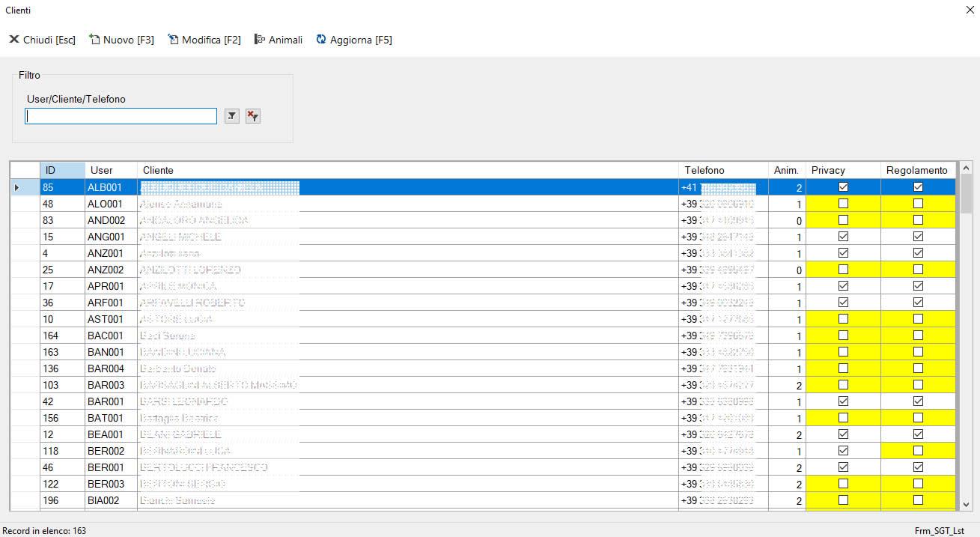Create new client with Nuovo [F3]
The width and height of the screenshot is (980, 537).
tap(121, 40)
